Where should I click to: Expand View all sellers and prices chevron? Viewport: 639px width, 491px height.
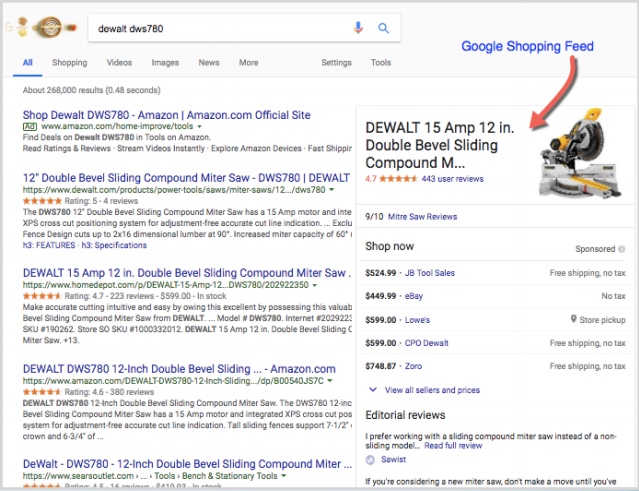[372, 390]
